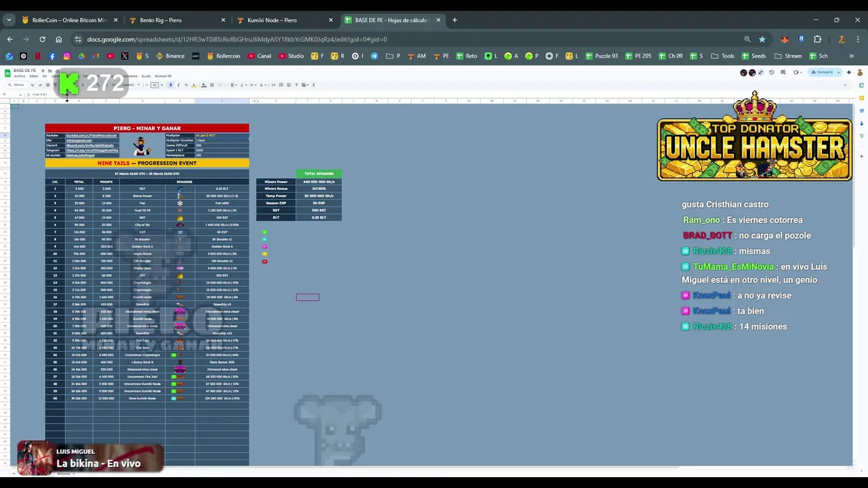Screen dimensions: 868x488
Task: Open the Stream bookmark folder
Action: (x=788, y=56)
